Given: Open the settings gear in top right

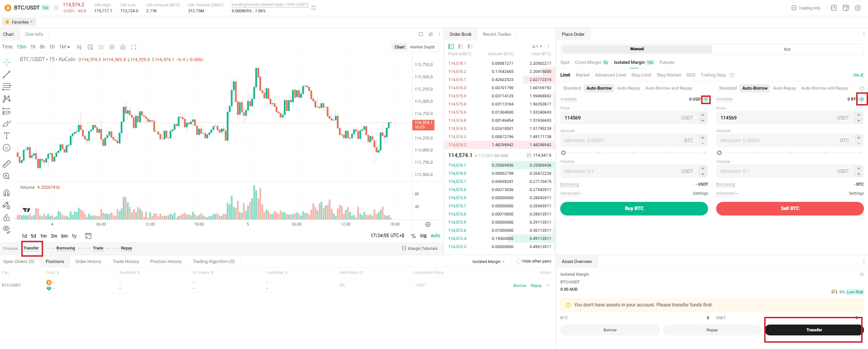Looking at the screenshot, I should point(858,8).
